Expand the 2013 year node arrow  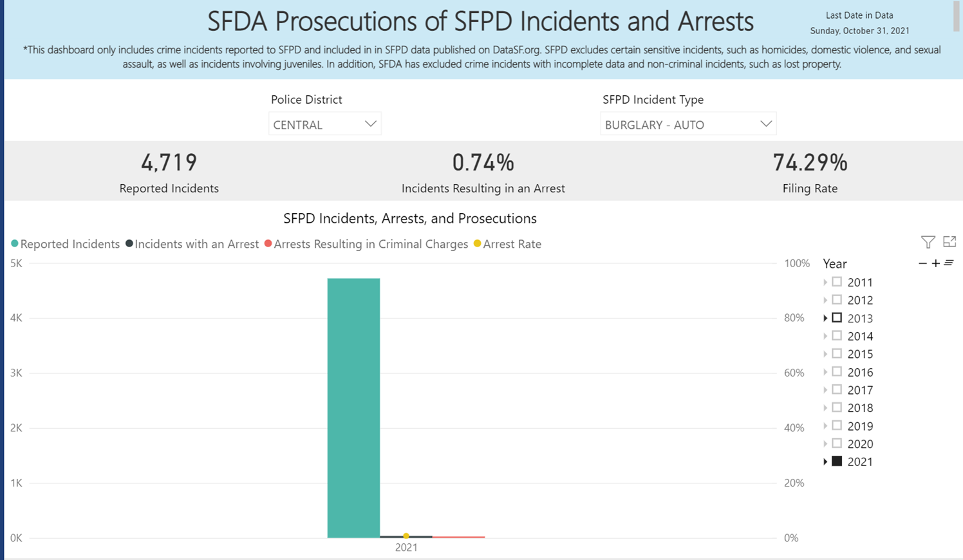[x=825, y=318]
